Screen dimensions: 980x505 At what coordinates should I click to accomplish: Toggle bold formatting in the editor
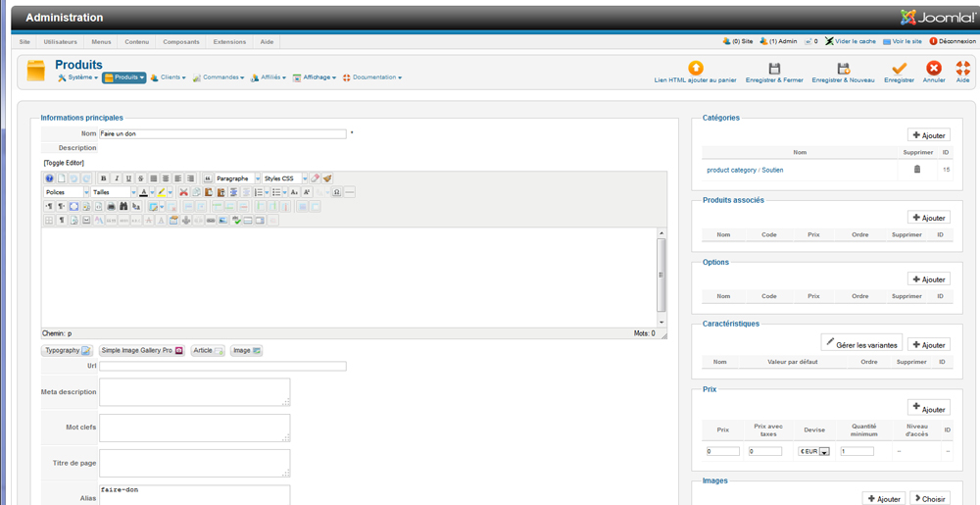click(x=104, y=178)
